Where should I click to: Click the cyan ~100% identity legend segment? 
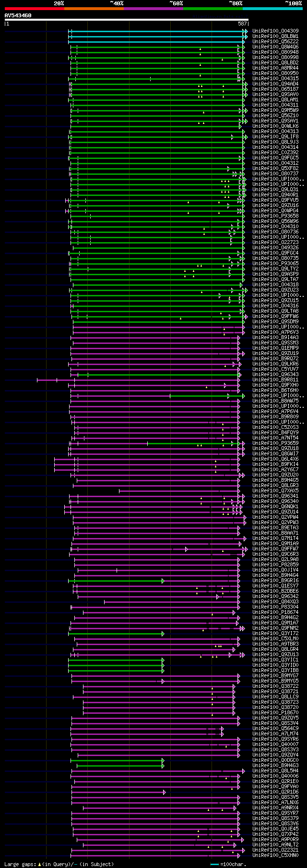[272, 9]
